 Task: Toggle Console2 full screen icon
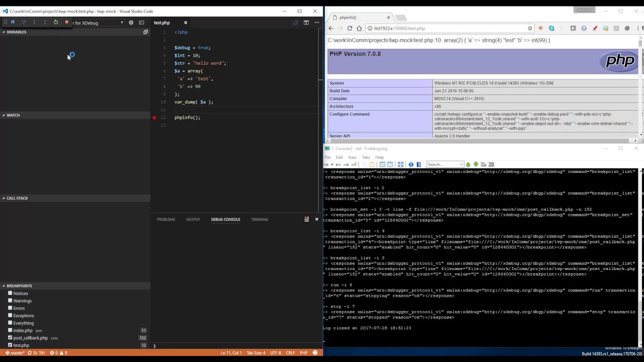coord(400,164)
